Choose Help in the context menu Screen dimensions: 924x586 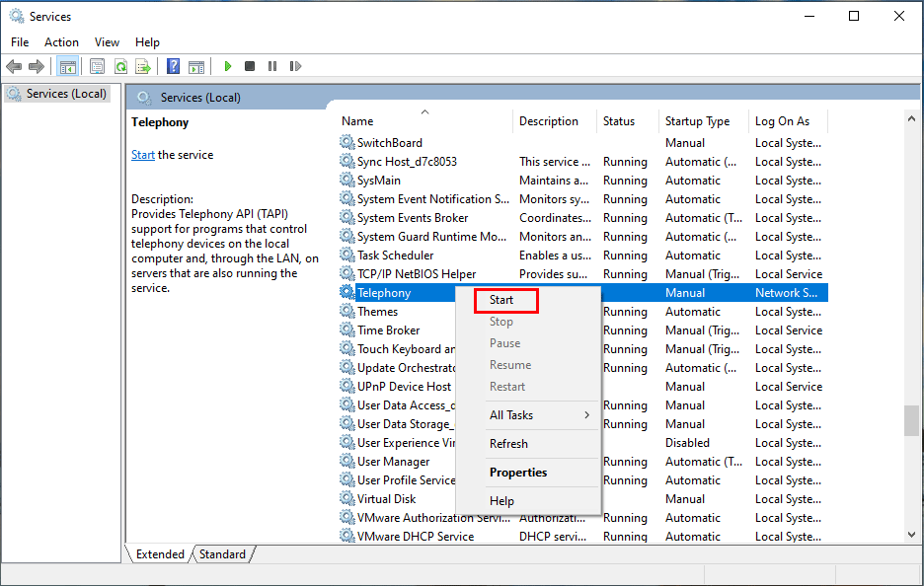coord(501,501)
